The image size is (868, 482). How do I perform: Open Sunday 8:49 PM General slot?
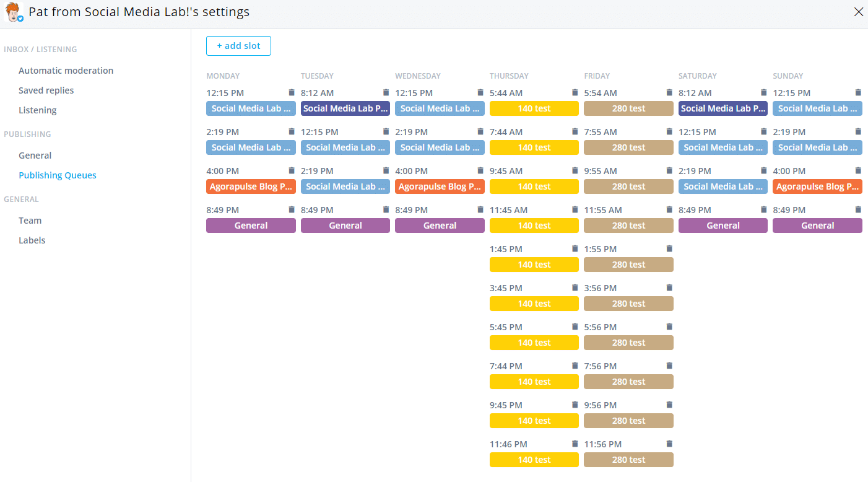coord(817,226)
